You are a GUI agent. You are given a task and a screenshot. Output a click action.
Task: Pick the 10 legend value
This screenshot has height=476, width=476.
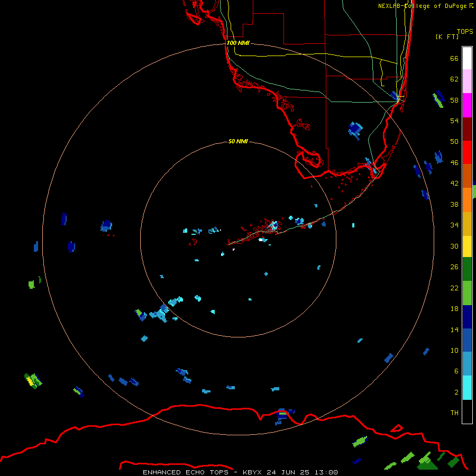coord(454,351)
